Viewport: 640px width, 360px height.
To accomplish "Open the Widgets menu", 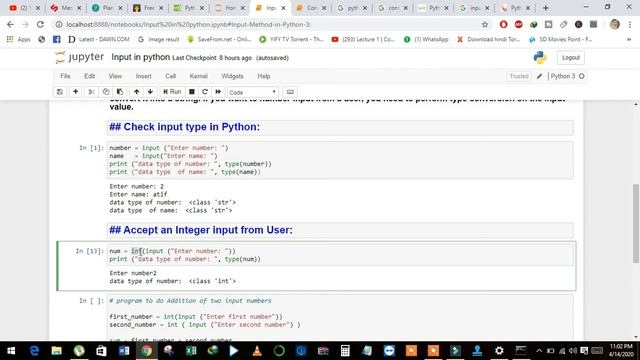I will click(x=232, y=76).
